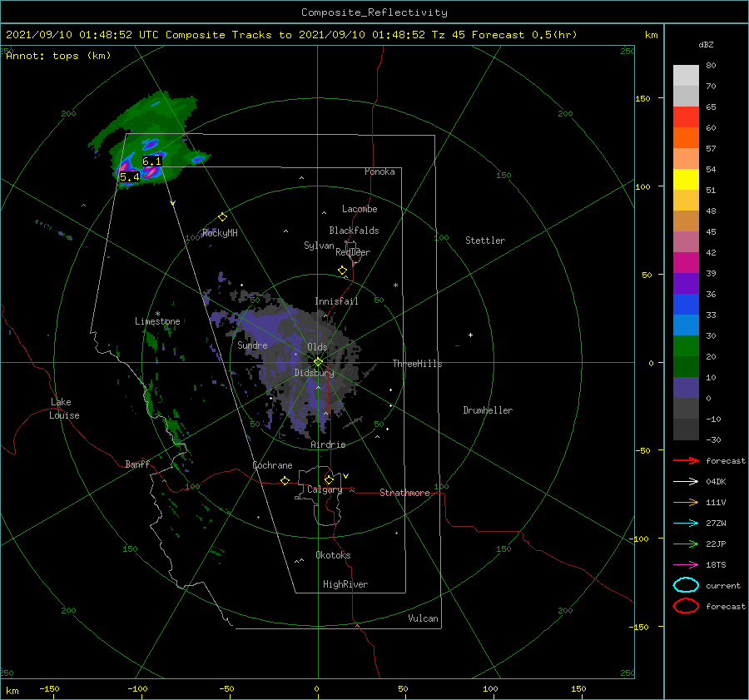Click the 65 dBZ red color swatch

tap(686, 117)
